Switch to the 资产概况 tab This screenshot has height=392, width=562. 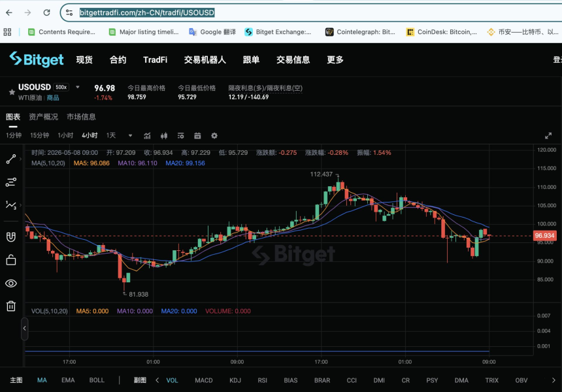click(x=43, y=117)
